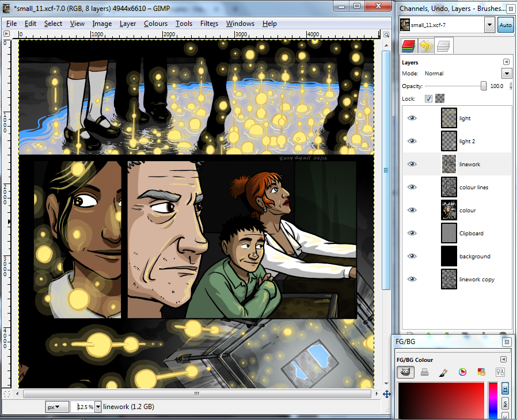
Task: Hide the background layer
Action: coord(412,256)
